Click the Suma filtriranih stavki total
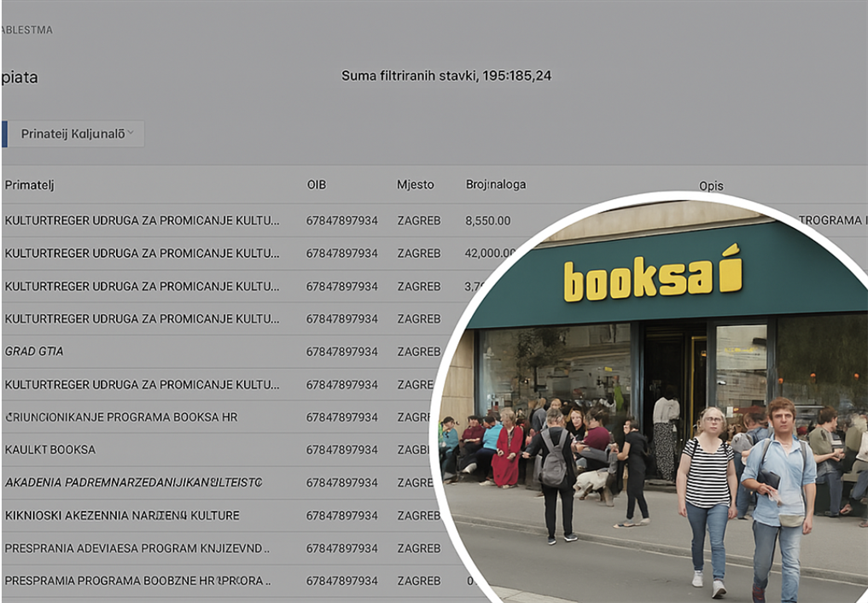Image resolution: width=868 pixels, height=603 pixels. pos(446,76)
